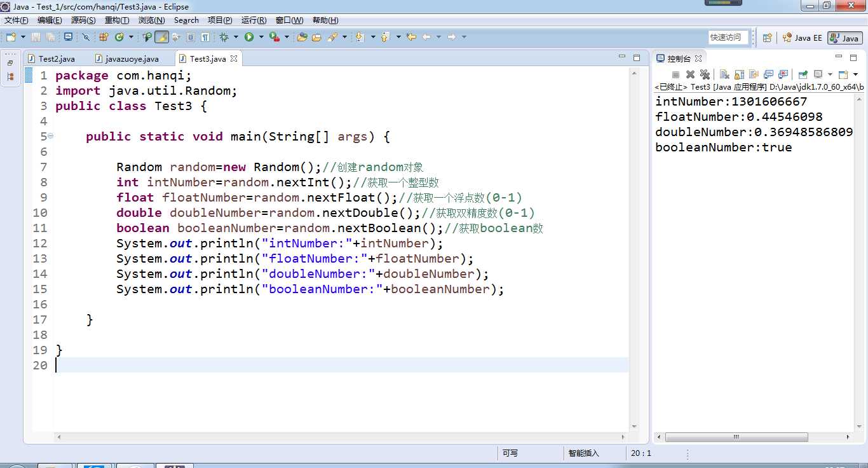
Task: Click the 快速访问 quick access field
Action: click(728, 38)
